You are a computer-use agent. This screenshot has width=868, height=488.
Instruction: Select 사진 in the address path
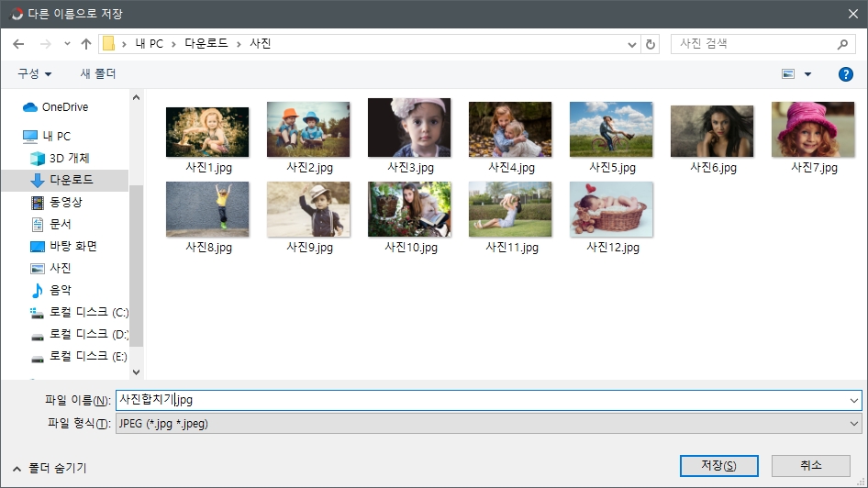tap(261, 44)
